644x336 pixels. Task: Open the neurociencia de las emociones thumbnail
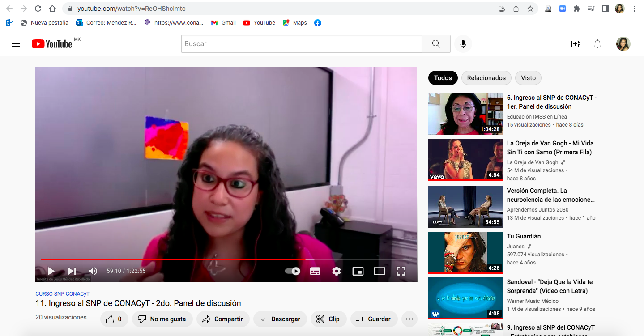pyautogui.click(x=466, y=207)
